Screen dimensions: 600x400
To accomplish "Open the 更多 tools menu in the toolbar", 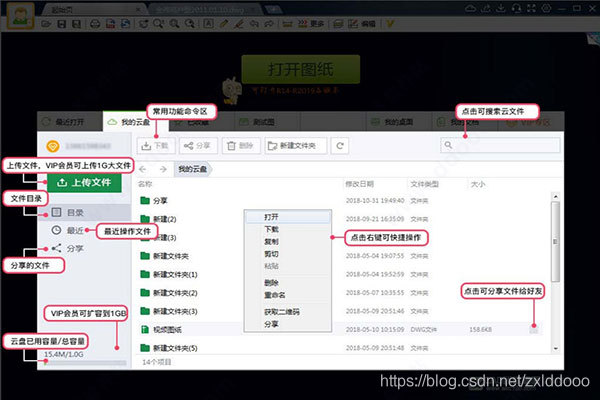I will (x=311, y=24).
